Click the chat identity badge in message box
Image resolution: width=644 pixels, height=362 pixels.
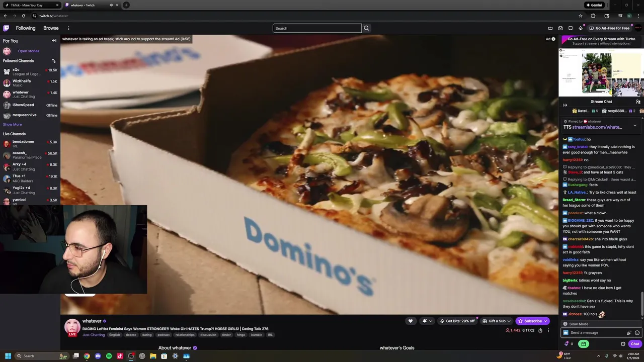click(566, 333)
